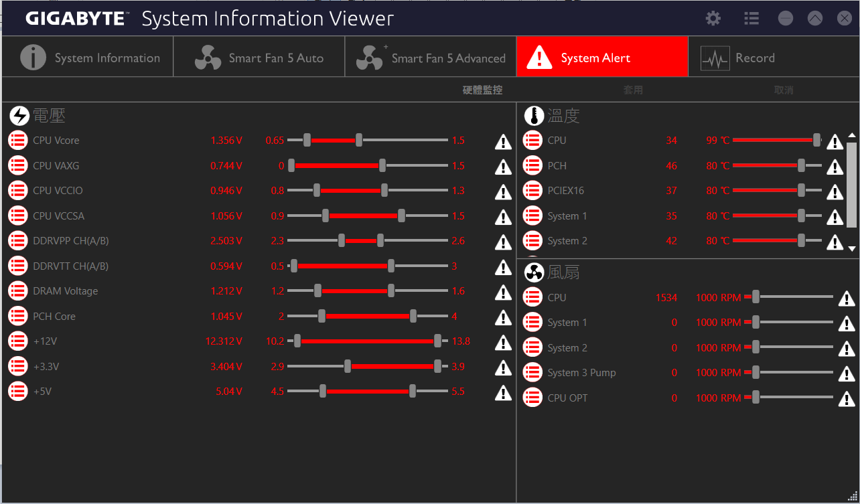The image size is (860, 504).
Task: Click the CPU OPT fan RPM slider handle
Action: point(756,397)
